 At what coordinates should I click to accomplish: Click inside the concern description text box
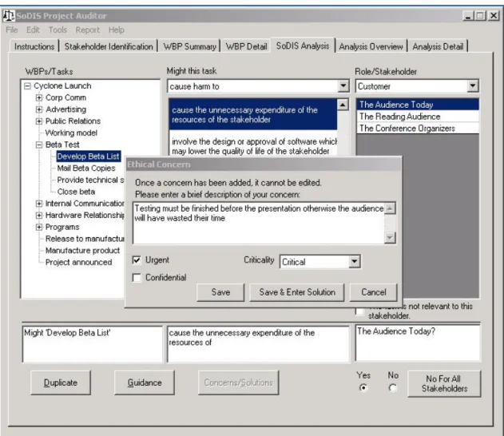pos(259,223)
